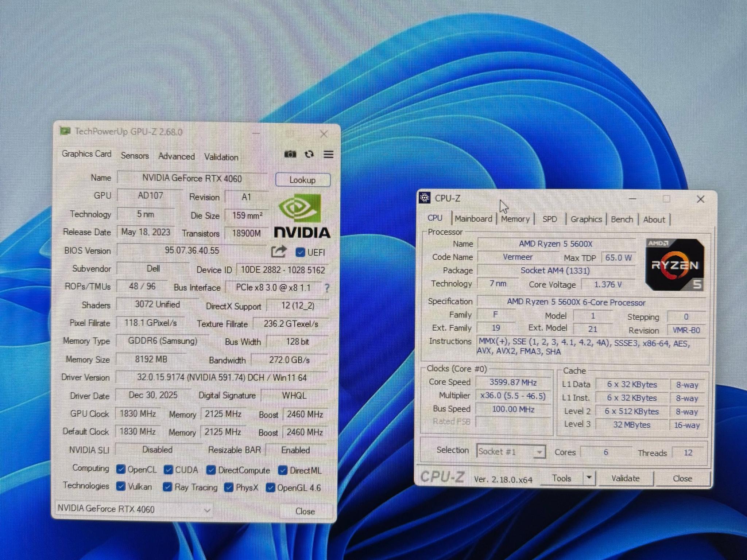The height and width of the screenshot is (560, 747).
Task: Open the Memory tab in CPU-Z
Action: [515, 219]
